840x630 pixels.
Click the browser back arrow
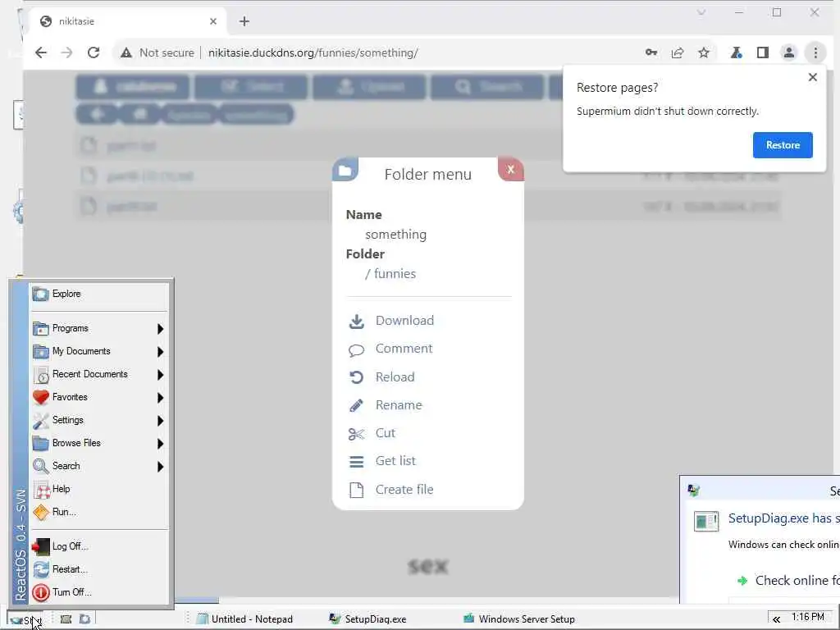coord(41,52)
